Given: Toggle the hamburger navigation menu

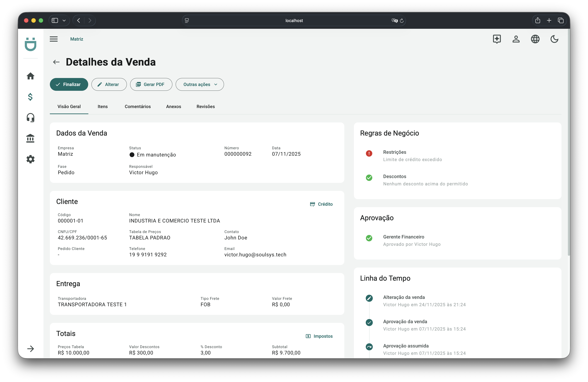Looking at the screenshot, I should tap(54, 39).
